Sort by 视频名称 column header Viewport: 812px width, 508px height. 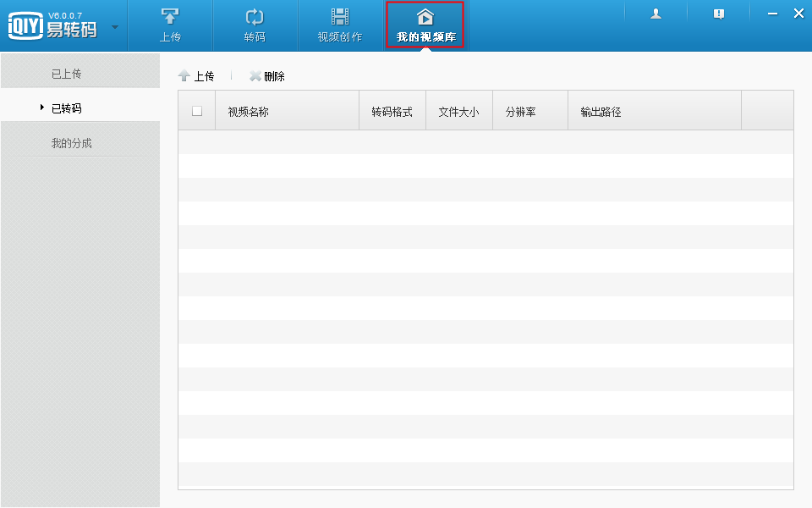pos(249,112)
